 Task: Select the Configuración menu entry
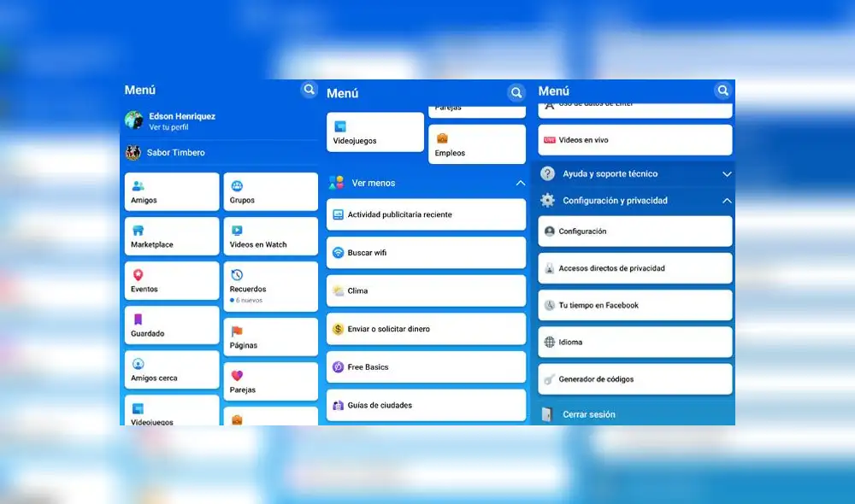coord(634,231)
